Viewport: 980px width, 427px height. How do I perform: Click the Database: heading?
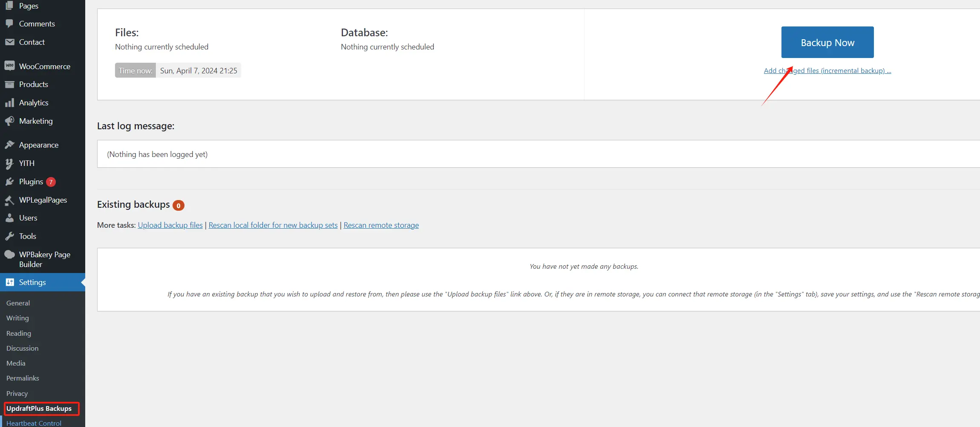(x=364, y=33)
